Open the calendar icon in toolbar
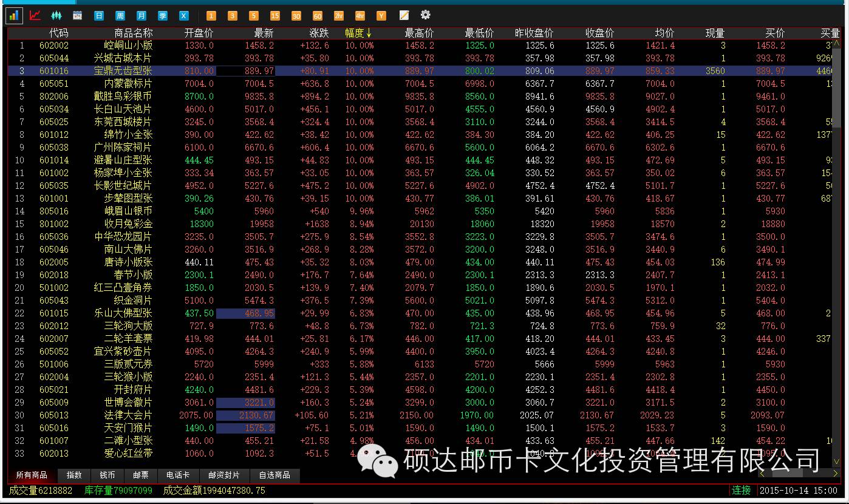849x504 pixels. tap(77, 16)
